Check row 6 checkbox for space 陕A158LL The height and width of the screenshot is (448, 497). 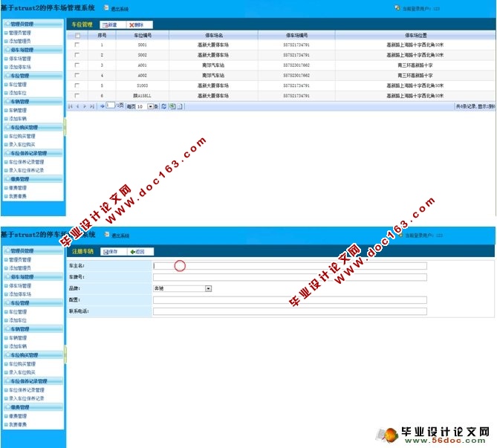click(77, 95)
